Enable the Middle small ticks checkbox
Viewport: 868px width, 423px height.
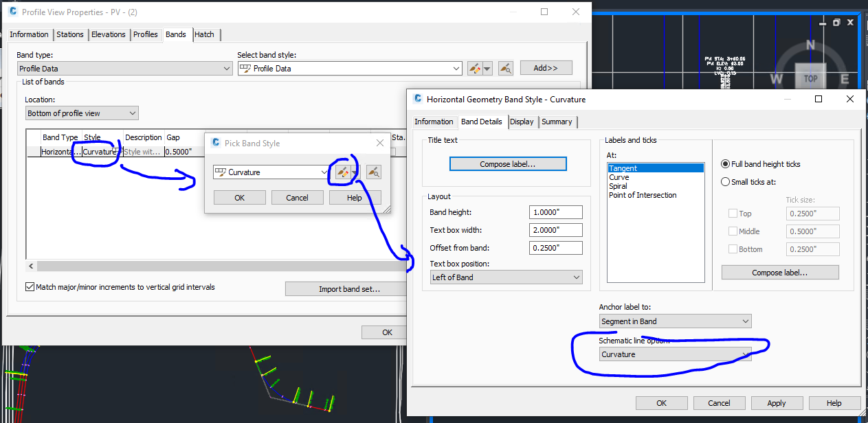731,231
